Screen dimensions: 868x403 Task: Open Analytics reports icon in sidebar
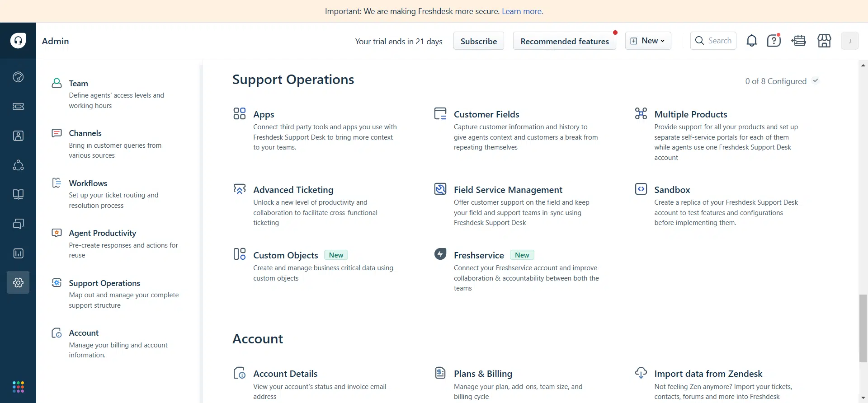18,253
